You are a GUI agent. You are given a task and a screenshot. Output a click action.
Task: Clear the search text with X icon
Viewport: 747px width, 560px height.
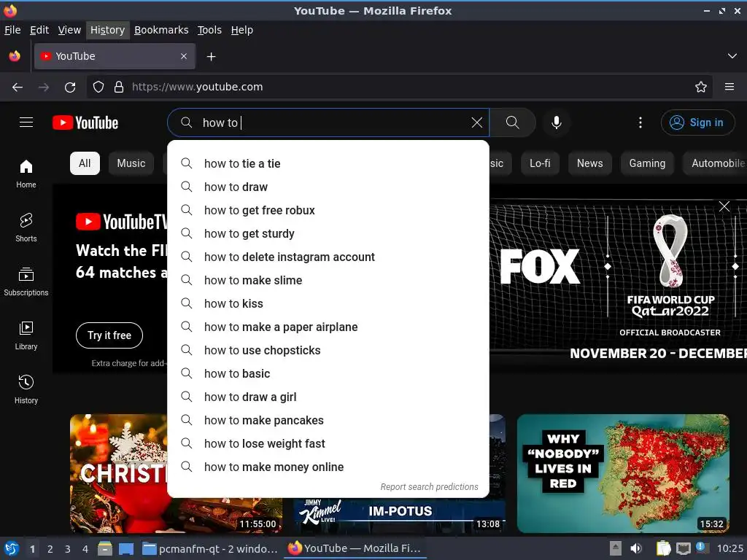tap(477, 122)
